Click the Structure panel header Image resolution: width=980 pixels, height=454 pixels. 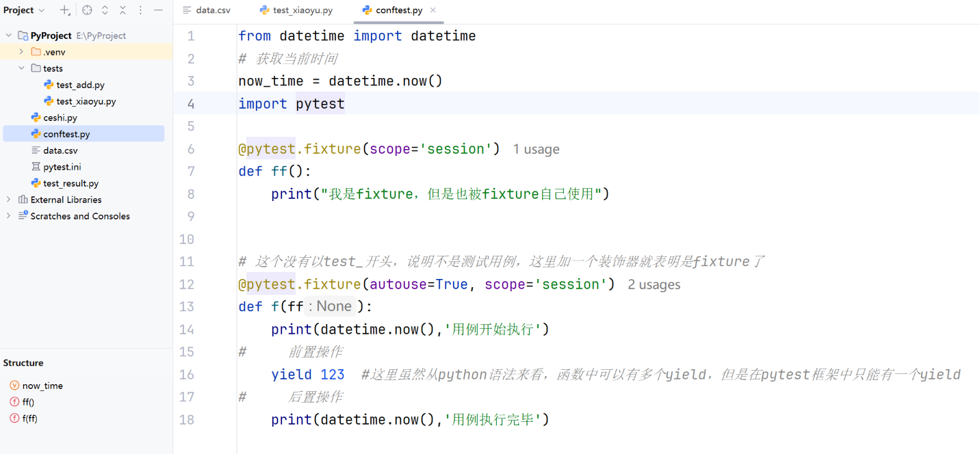point(23,363)
